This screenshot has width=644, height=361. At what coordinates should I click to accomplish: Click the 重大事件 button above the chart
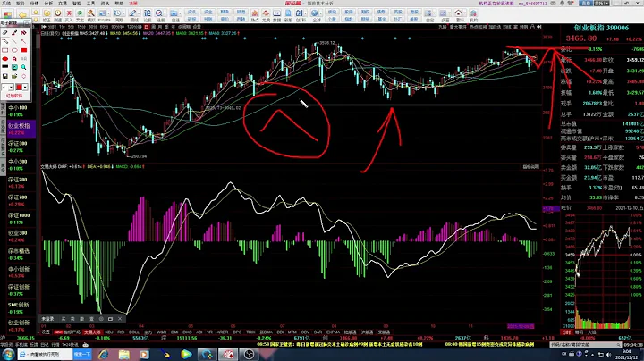tap(458, 27)
